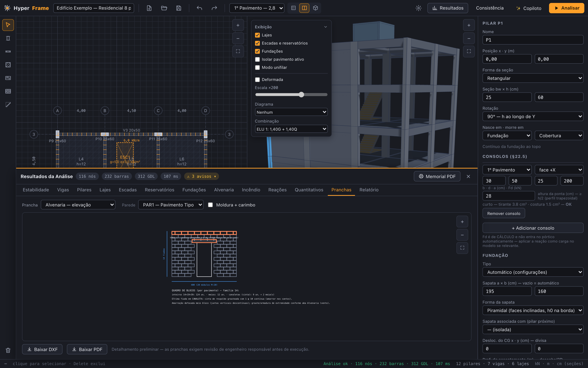Open the Relatório tab
The width and height of the screenshot is (588, 368).
(x=369, y=190)
